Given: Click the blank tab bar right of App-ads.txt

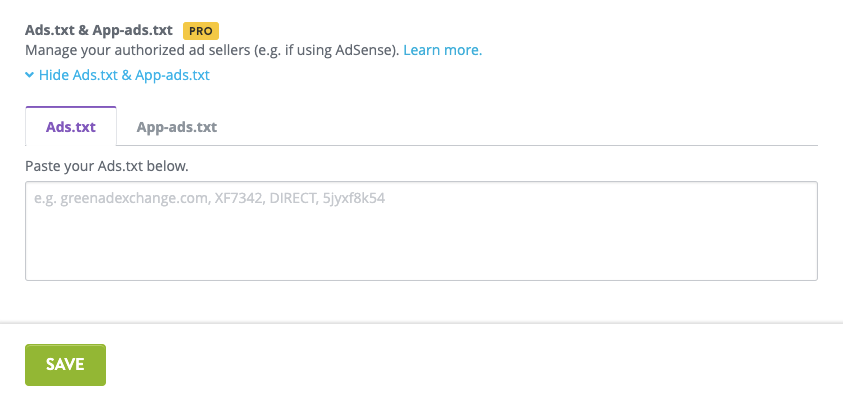Looking at the screenshot, I should point(520,127).
